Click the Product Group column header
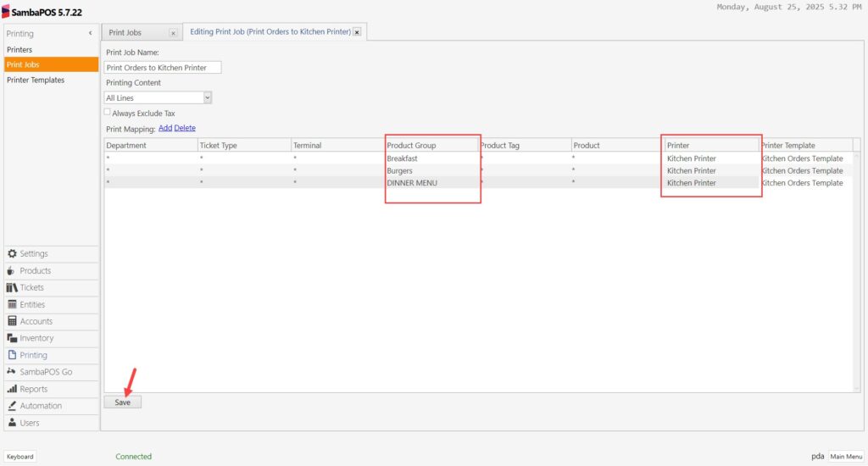868x466 pixels. click(x=431, y=145)
